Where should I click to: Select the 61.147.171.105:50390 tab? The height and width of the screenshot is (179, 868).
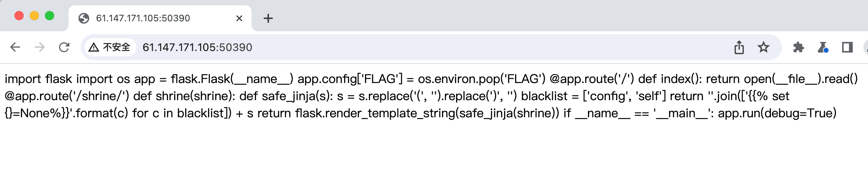click(152, 18)
